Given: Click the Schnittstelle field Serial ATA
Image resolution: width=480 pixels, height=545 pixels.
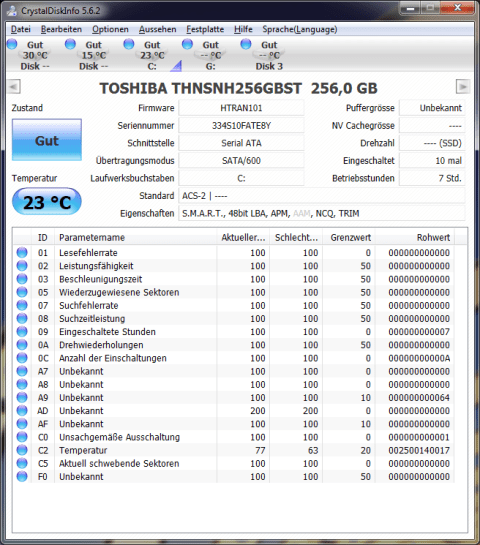Looking at the screenshot, I should click(241, 143).
